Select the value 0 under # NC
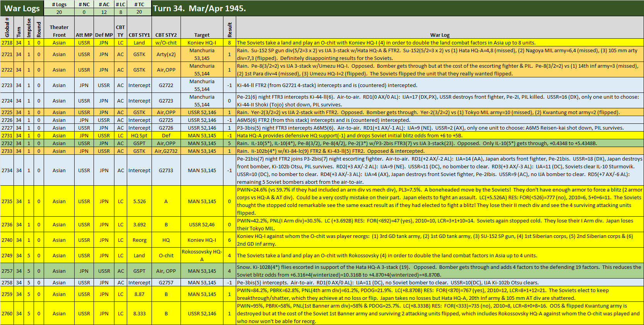 84,12
